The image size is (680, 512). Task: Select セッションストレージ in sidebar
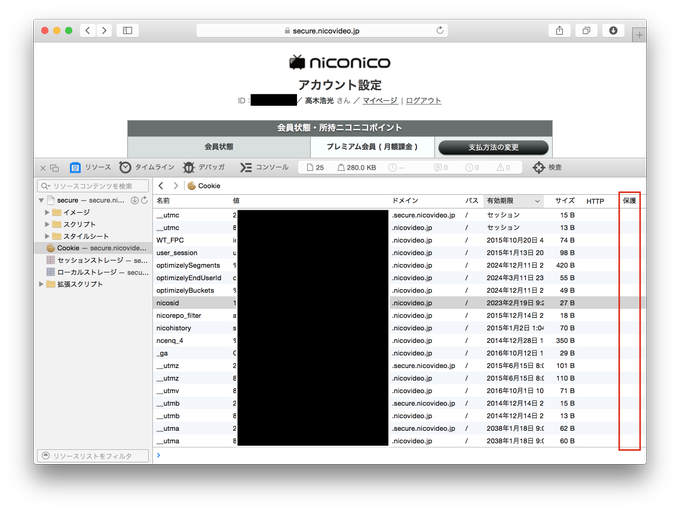pyautogui.click(x=93, y=260)
